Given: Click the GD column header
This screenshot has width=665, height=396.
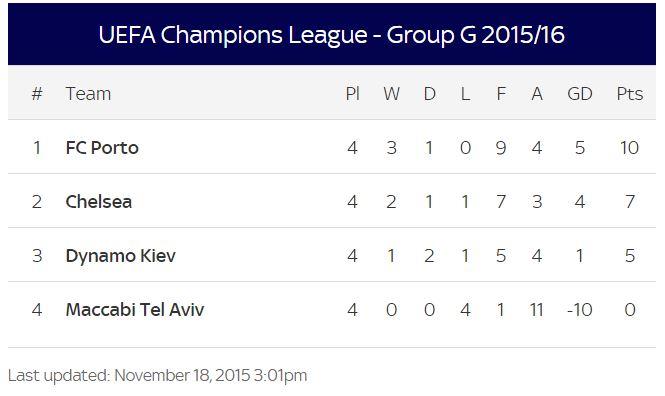Looking at the screenshot, I should coord(580,94).
